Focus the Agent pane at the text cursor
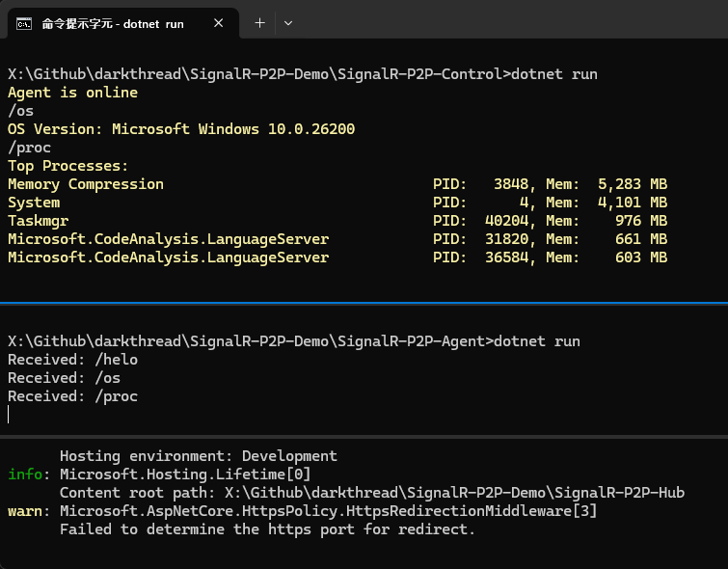This screenshot has width=728, height=569. click(9, 415)
